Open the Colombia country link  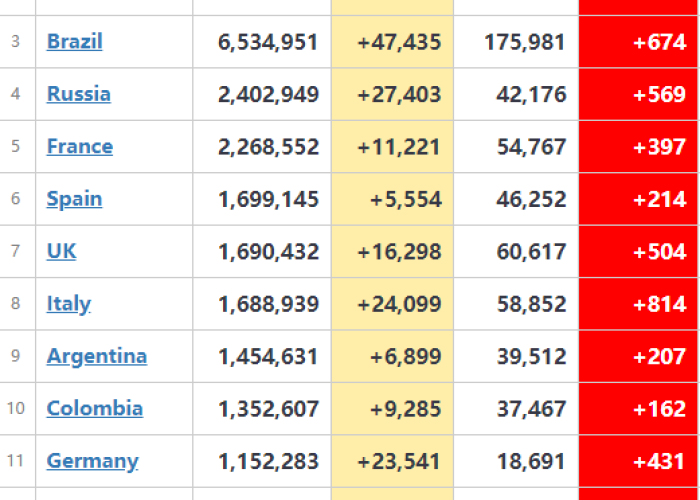pos(95,408)
